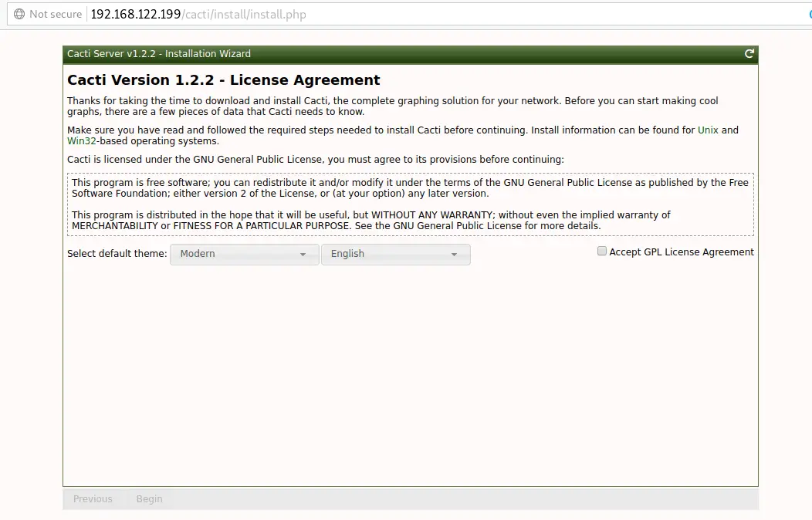Expand the 'English' language selector
This screenshot has width=812, height=520.
tap(396, 254)
